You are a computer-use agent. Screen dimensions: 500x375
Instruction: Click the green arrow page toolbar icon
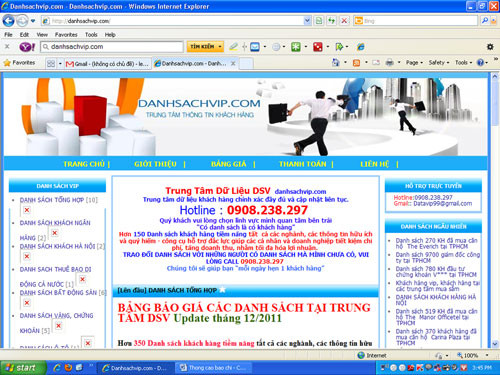click(x=339, y=47)
